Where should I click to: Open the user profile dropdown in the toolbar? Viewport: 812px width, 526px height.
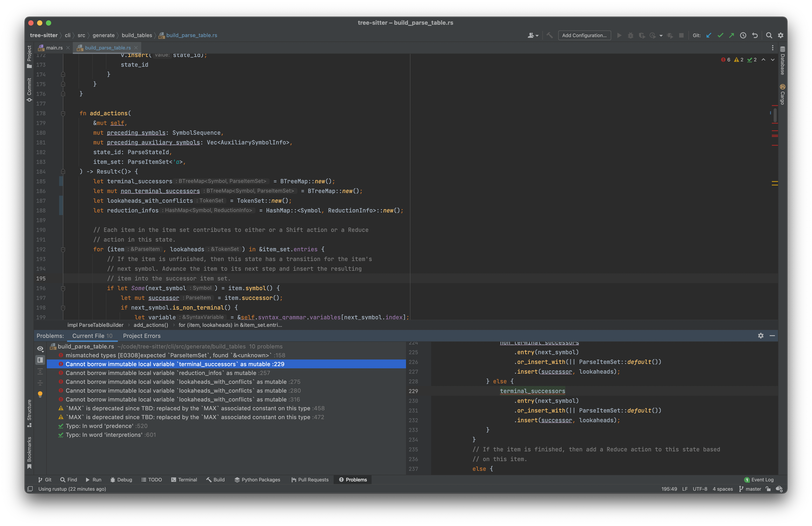[x=533, y=35]
